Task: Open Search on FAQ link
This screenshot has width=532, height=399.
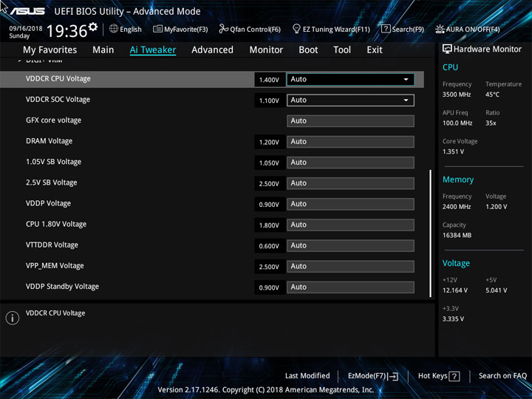Action: pos(502,376)
